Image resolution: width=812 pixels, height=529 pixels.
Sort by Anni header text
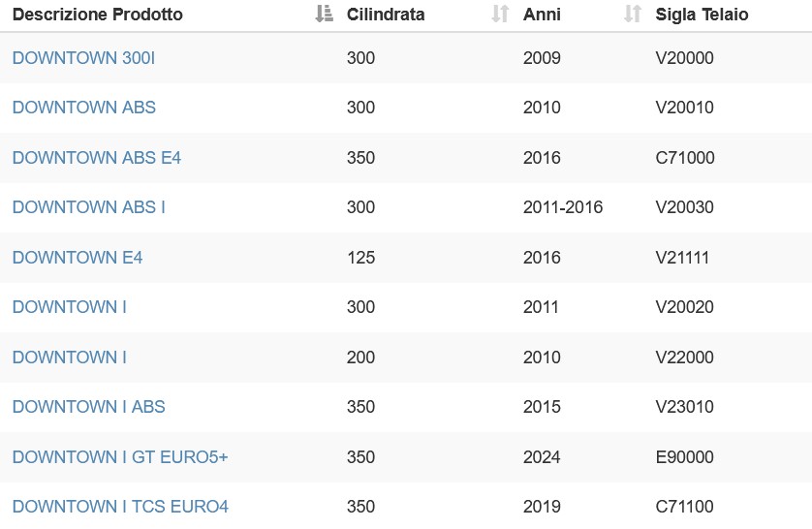pos(542,14)
